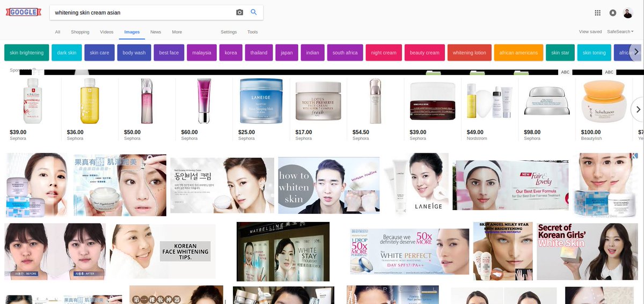This screenshot has width=644, height=304.
Task: Switch to the Shopping tab
Action: (x=80, y=32)
